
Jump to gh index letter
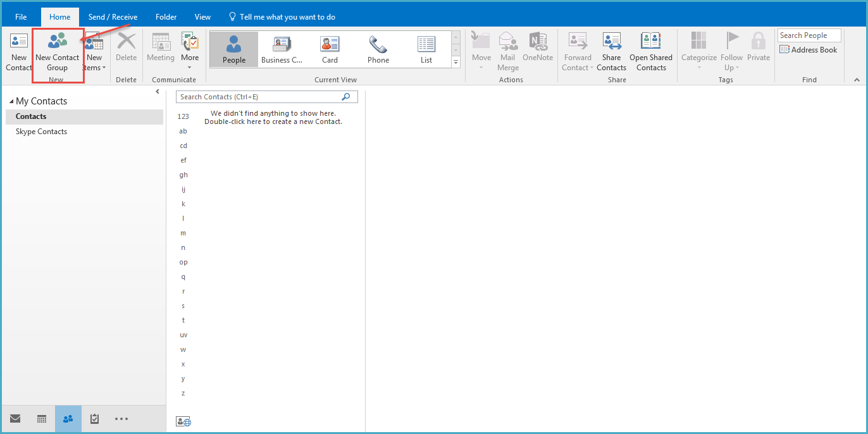pyautogui.click(x=183, y=175)
